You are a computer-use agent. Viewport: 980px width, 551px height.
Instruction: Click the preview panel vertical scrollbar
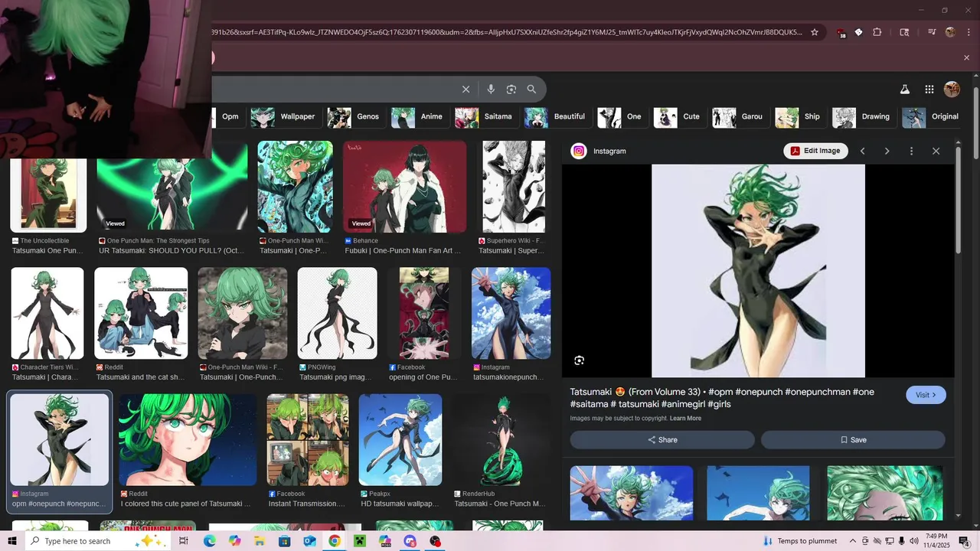coord(958,201)
